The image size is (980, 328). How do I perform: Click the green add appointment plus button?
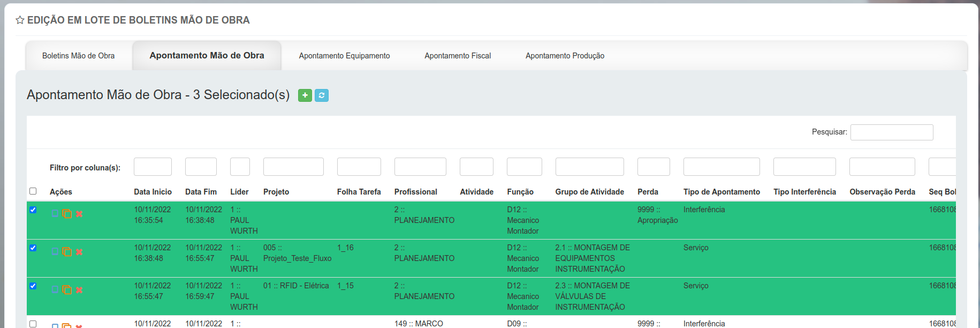(305, 95)
